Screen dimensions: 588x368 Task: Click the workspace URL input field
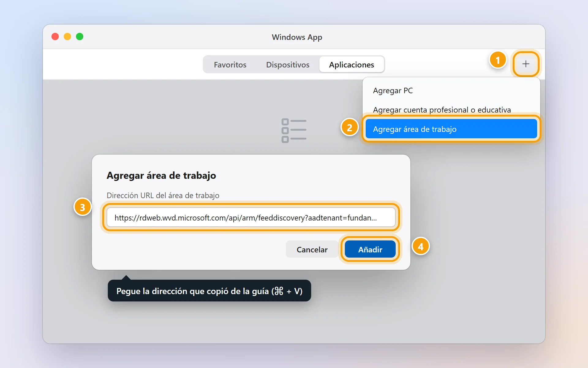point(251,218)
